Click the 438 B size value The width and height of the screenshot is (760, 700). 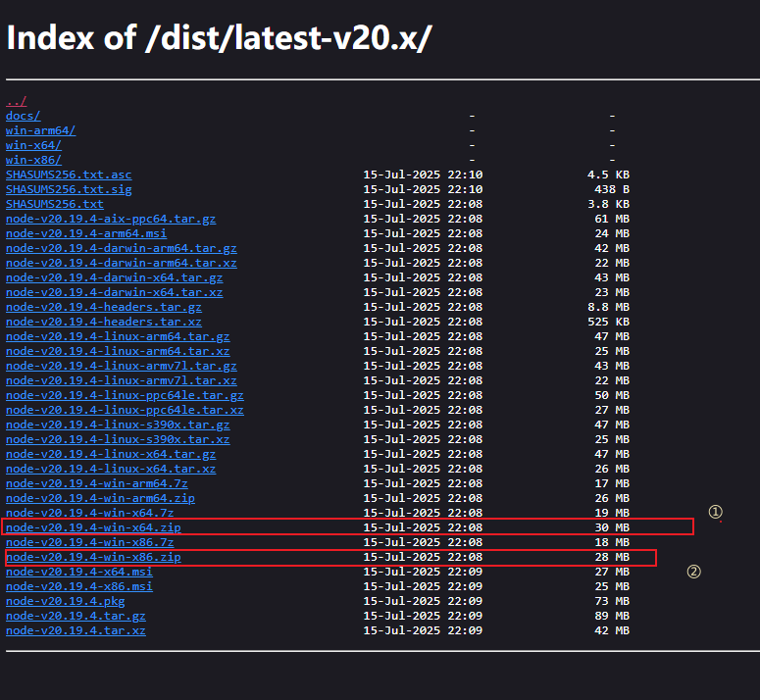pos(612,189)
